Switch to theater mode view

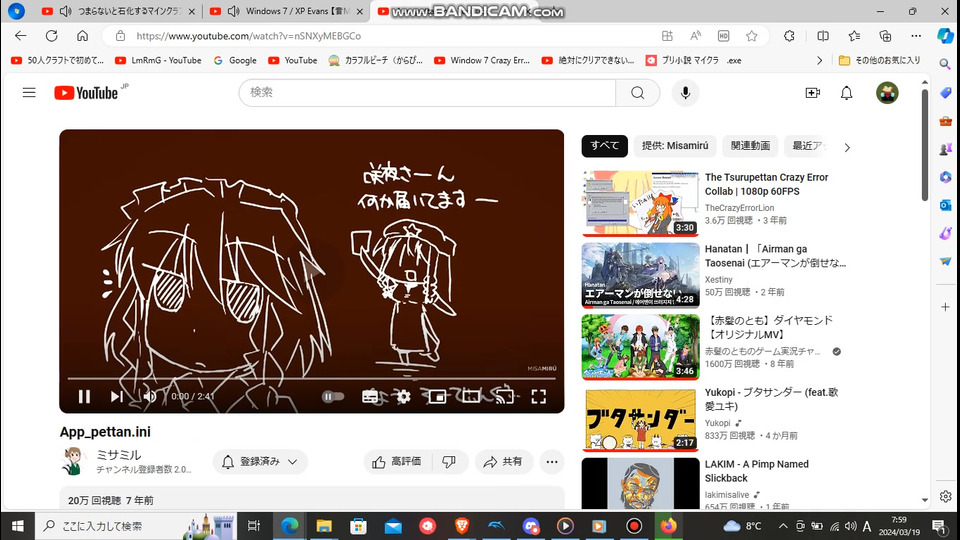[471, 397]
